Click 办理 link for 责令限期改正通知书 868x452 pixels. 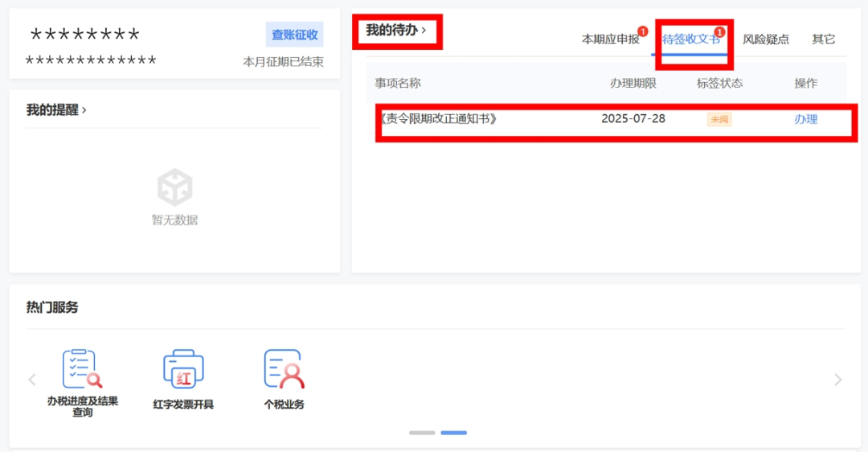(805, 119)
